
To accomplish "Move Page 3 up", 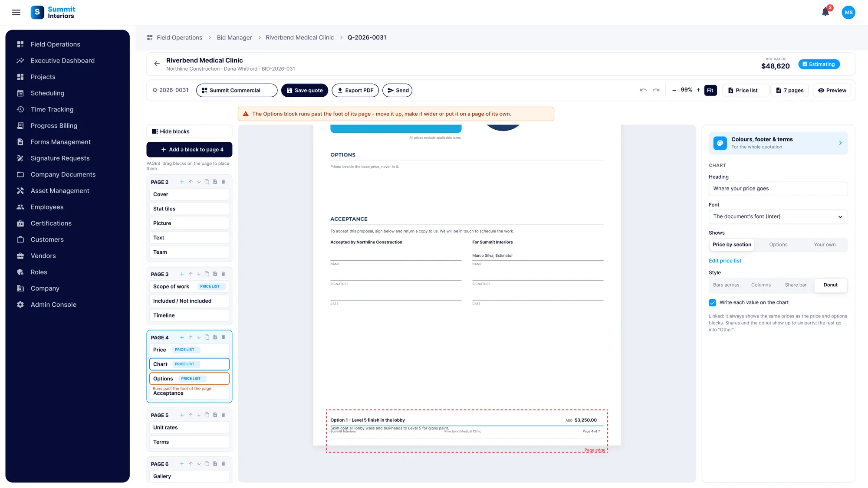I will click(x=191, y=274).
